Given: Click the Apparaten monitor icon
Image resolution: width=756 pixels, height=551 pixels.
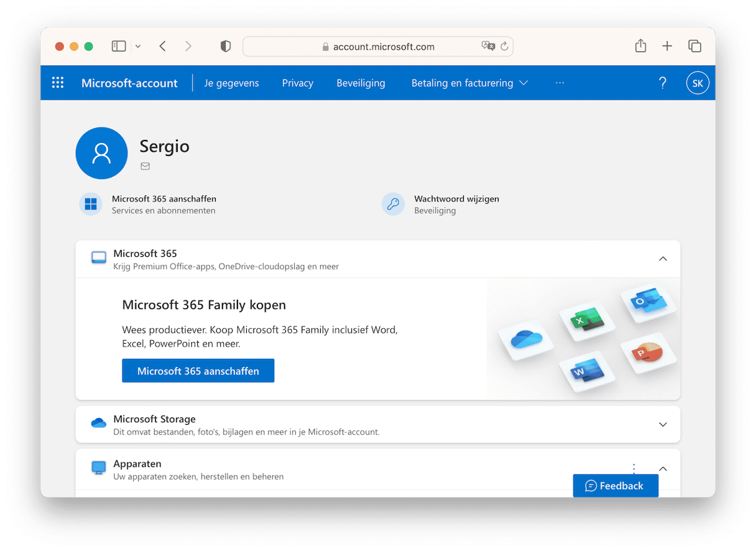Looking at the screenshot, I should [x=99, y=468].
